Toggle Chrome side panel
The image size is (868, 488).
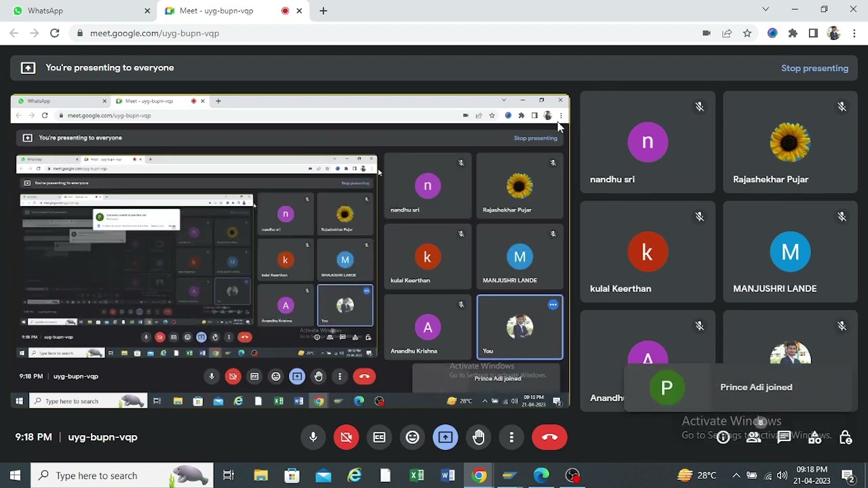point(813,33)
